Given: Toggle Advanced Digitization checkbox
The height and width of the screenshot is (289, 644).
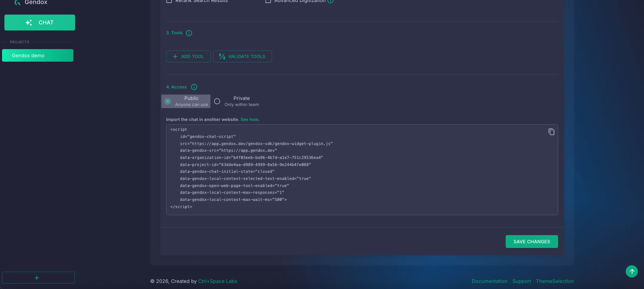Looking at the screenshot, I should [x=268, y=1].
